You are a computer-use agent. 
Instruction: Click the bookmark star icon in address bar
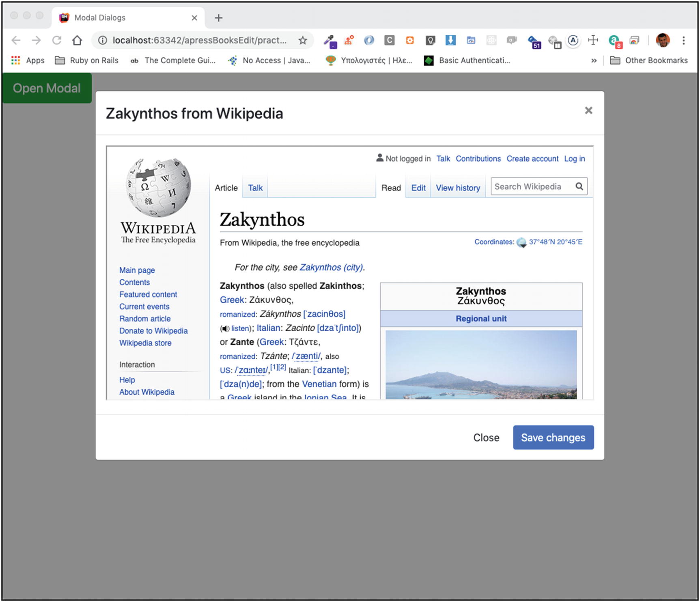tap(303, 40)
